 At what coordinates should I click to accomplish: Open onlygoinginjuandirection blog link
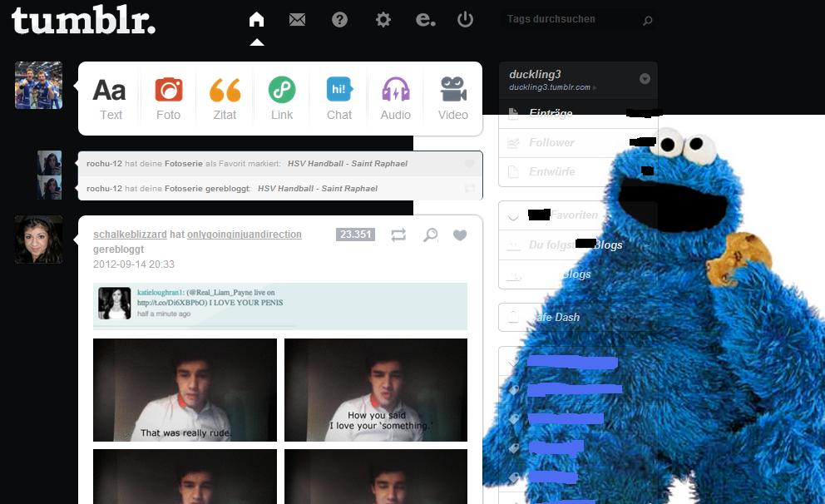pos(245,234)
